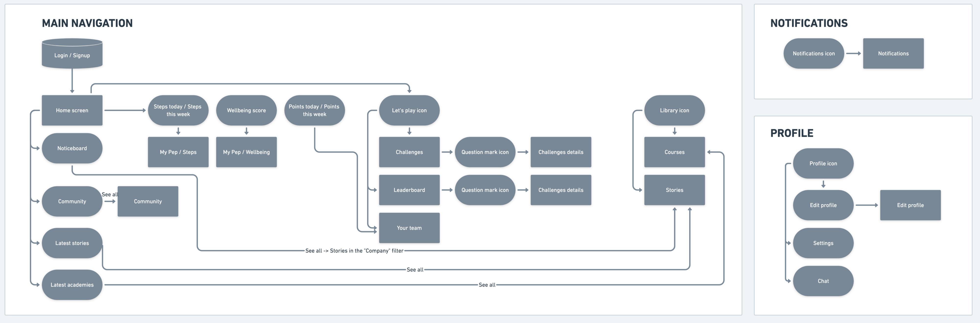Pick the Latest academies node

click(x=72, y=285)
